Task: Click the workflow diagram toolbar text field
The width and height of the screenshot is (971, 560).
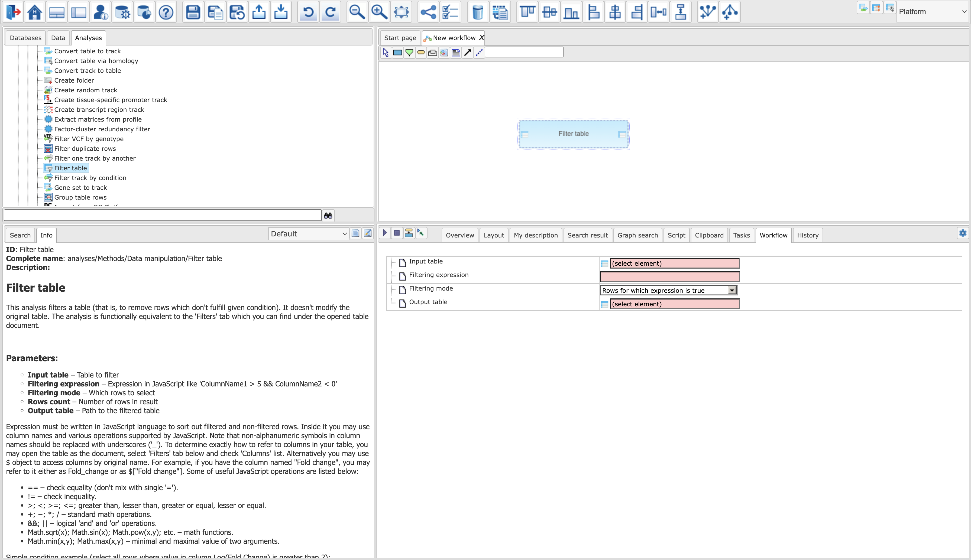Action: tap(524, 52)
